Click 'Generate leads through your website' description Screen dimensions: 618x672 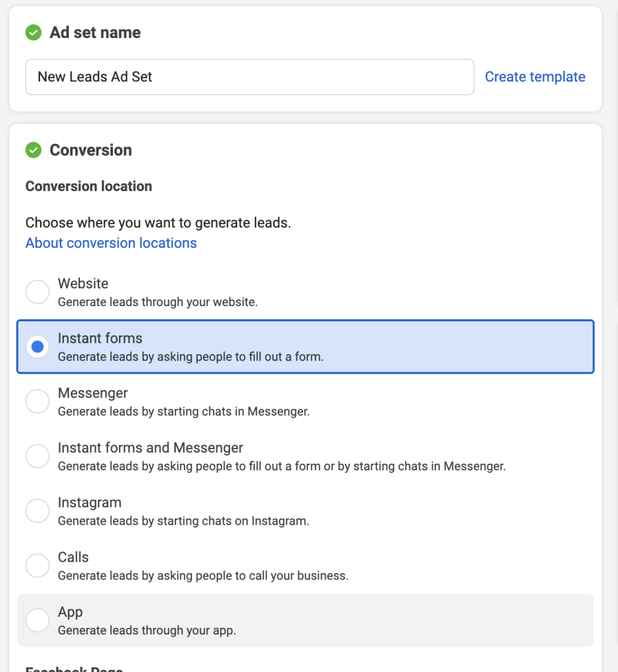(158, 303)
